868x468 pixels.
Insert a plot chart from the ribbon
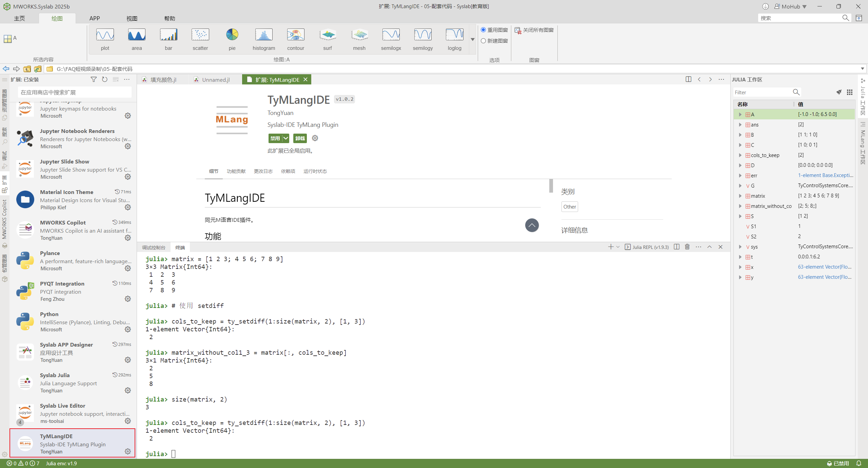click(105, 39)
